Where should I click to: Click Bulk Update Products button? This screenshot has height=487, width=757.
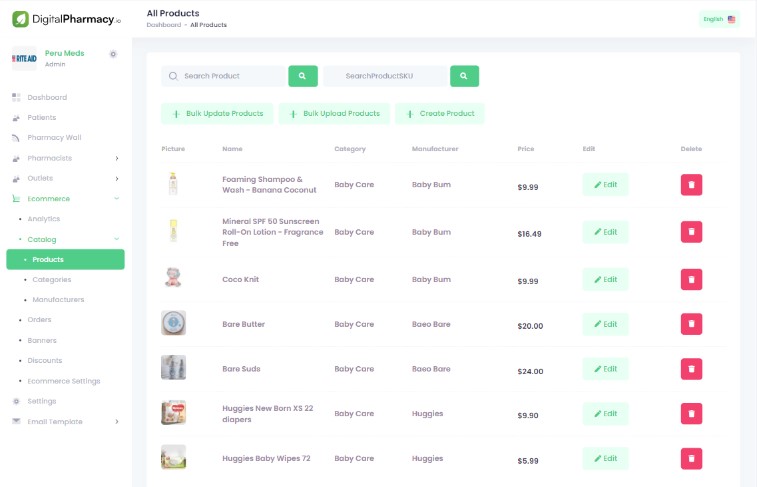click(217, 113)
